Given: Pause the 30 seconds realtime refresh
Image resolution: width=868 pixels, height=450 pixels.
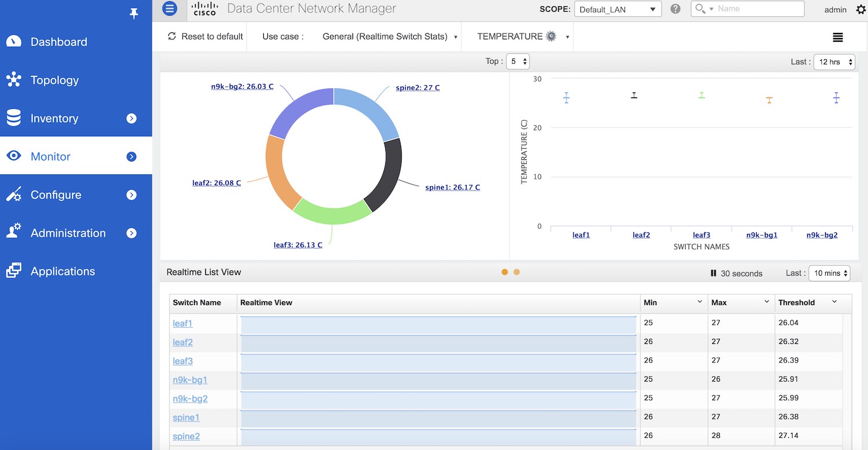Looking at the screenshot, I should click(713, 273).
